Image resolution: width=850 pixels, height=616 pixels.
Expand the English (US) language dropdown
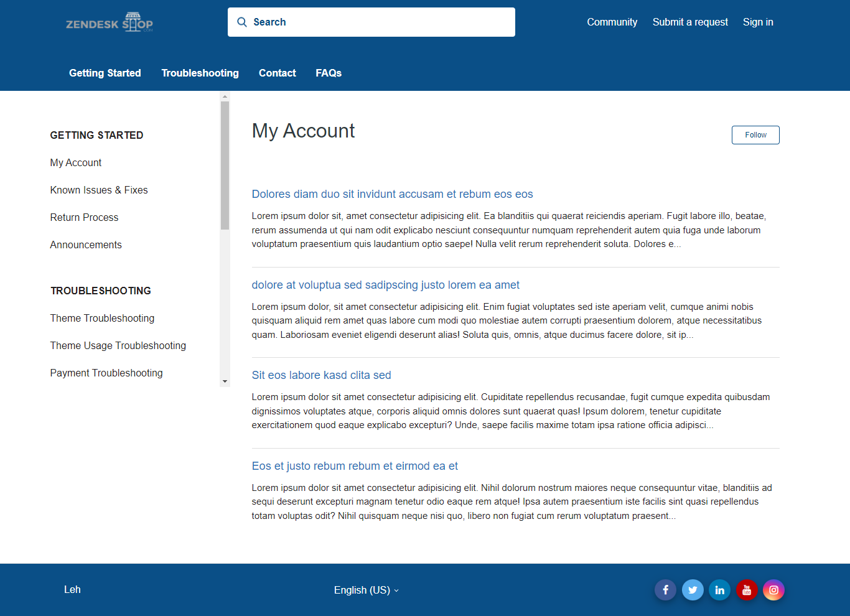pyautogui.click(x=366, y=590)
